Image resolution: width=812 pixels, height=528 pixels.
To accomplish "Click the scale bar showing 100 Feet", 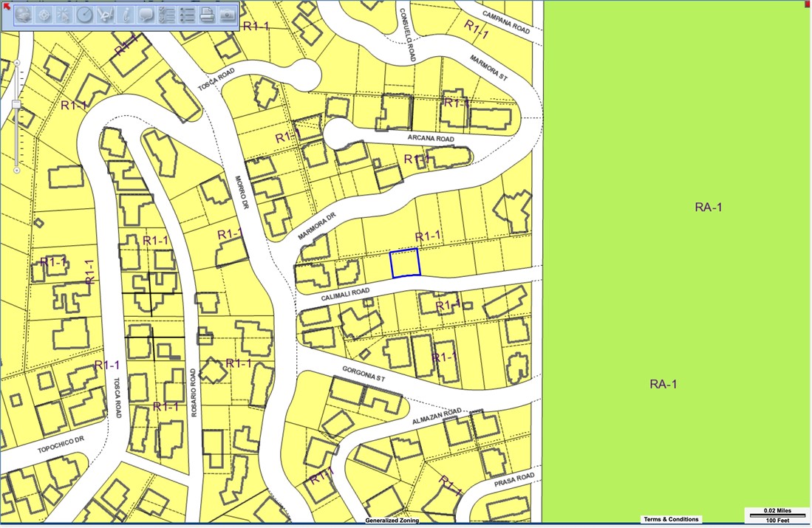I will point(778,516).
